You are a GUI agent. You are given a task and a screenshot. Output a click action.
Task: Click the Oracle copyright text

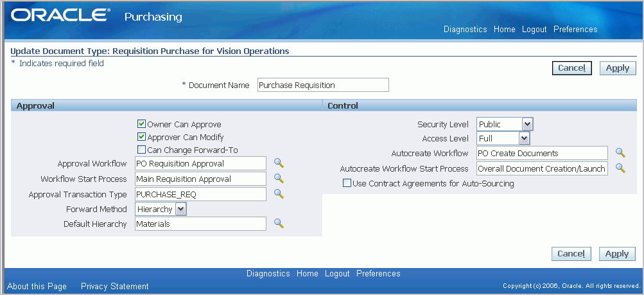(x=571, y=286)
